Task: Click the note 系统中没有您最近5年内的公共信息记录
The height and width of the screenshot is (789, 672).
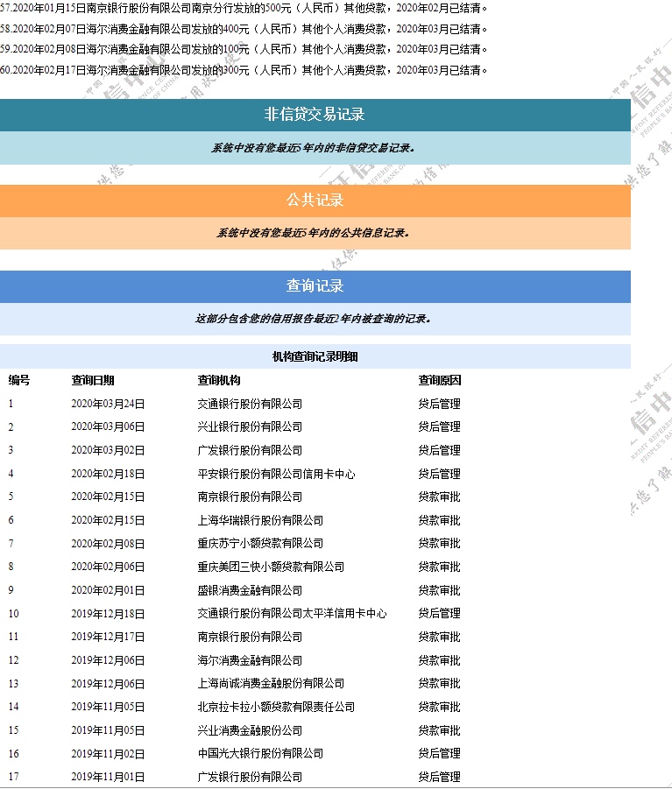Action: [313, 233]
